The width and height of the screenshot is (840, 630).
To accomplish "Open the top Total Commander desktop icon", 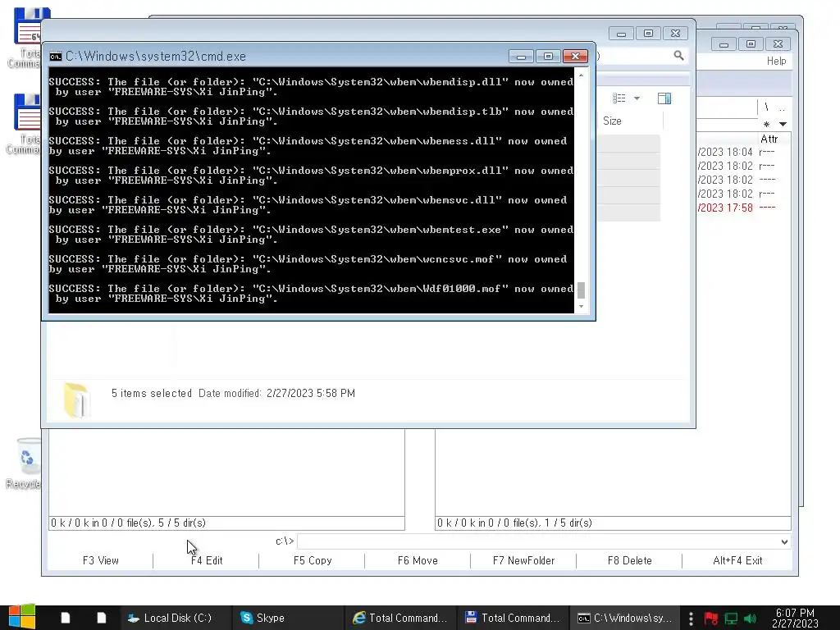I will pos(27,38).
